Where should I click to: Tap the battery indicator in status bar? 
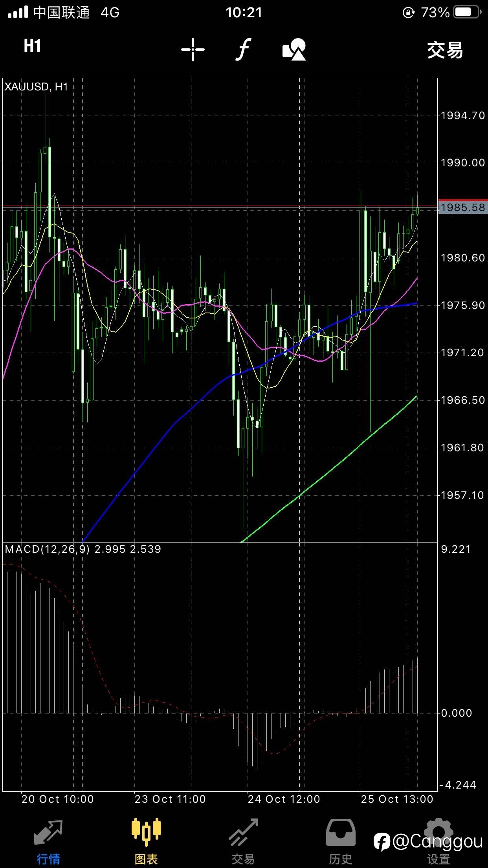coord(467,12)
